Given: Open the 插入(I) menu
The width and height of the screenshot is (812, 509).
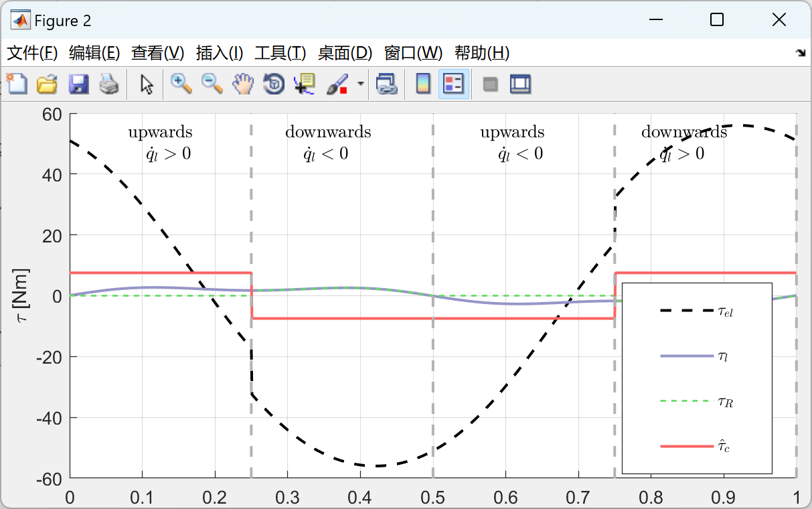Looking at the screenshot, I should pyautogui.click(x=219, y=53).
